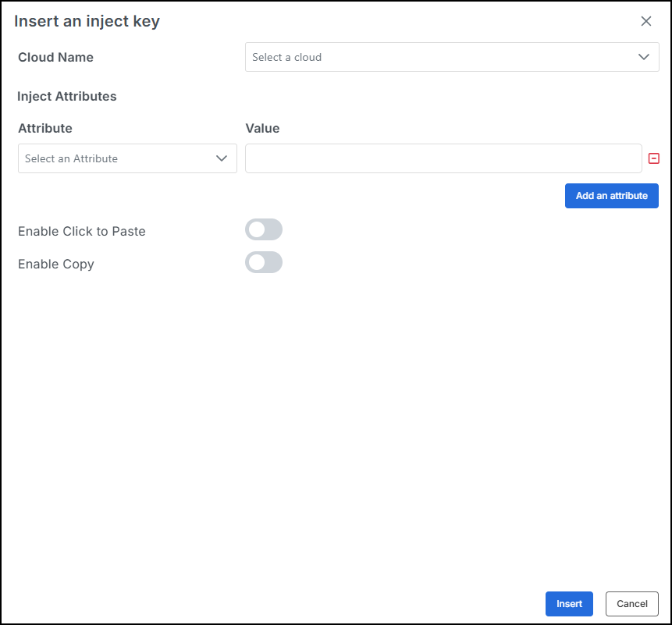This screenshot has height=625, width=672.
Task: Click the Inject Attributes section heading
Action: tap(67, 97)
